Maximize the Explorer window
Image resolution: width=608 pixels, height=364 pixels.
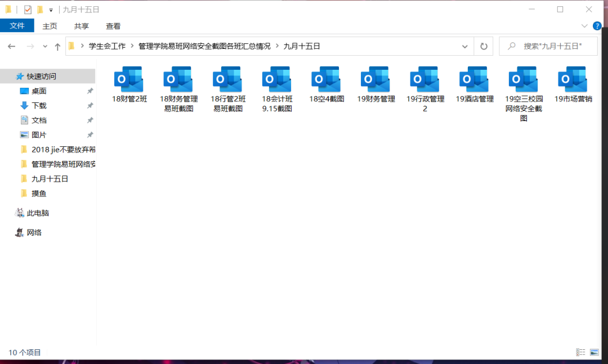point(560,10)
